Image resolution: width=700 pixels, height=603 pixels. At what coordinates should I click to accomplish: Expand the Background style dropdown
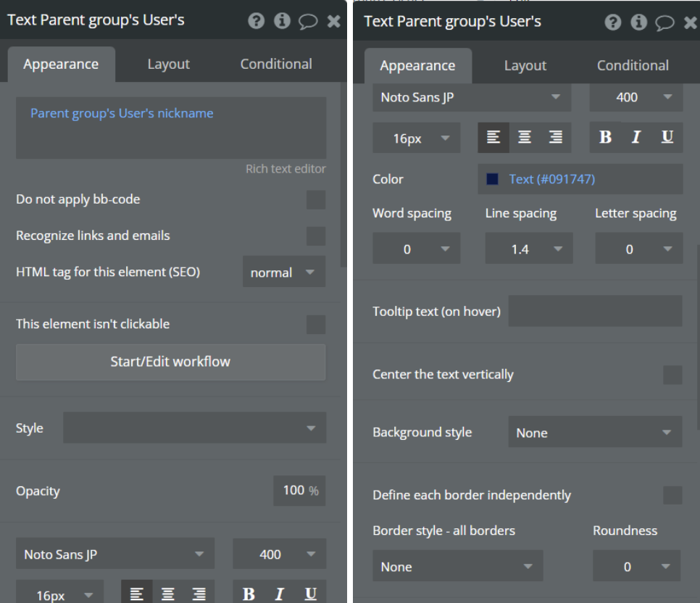(x=594, y=433)
